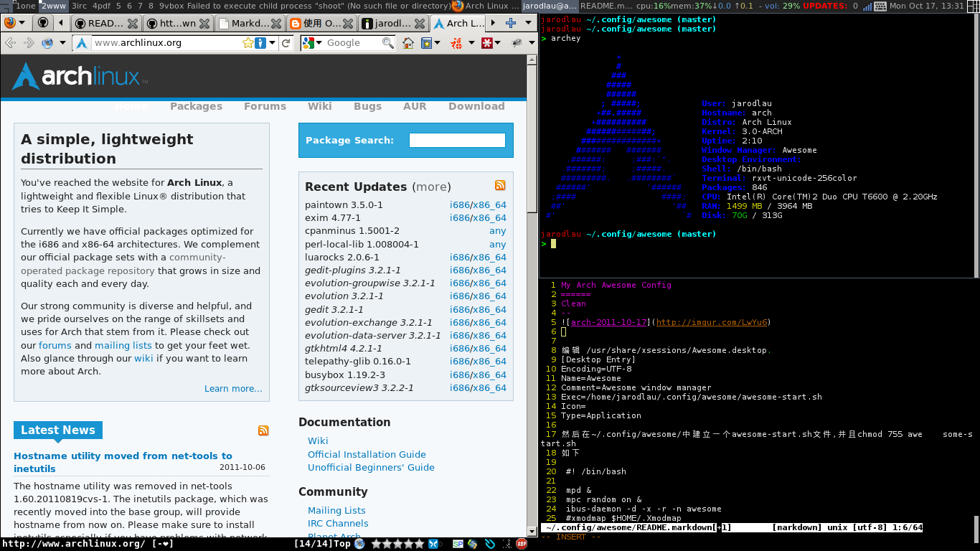This screenshot has height=551, width=980.
Task: Go back with the browser back arrow
Action: pos(10,43)
